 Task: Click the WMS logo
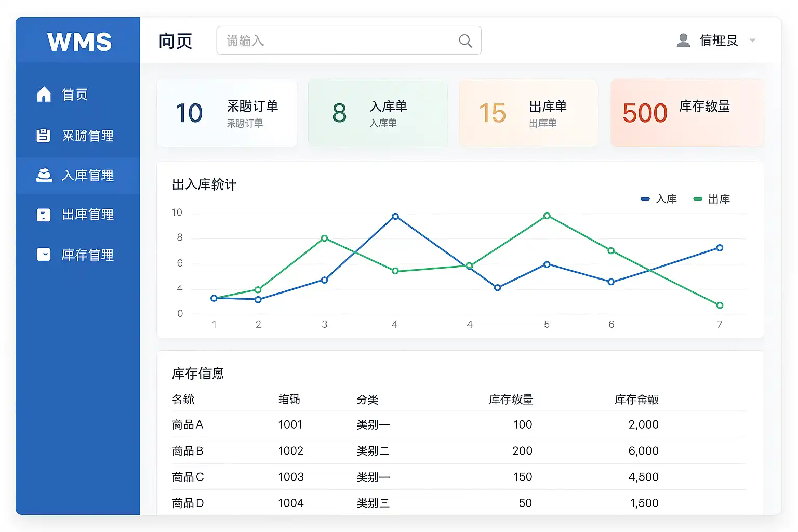[x=79, y=42]
